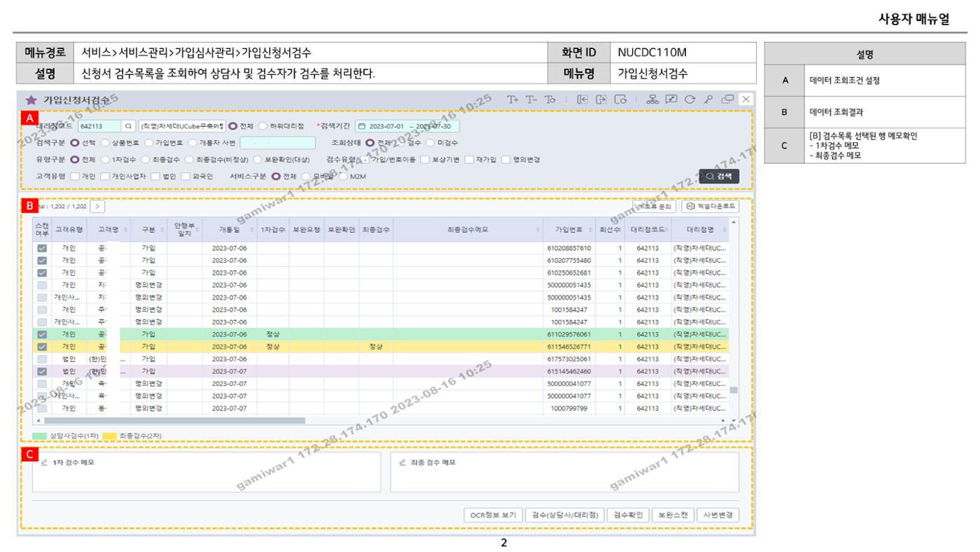The width and height of the screenshot is (980, 552).
Task: Click the favorite star beside 가입신청서검수
Action: point(31,100)
